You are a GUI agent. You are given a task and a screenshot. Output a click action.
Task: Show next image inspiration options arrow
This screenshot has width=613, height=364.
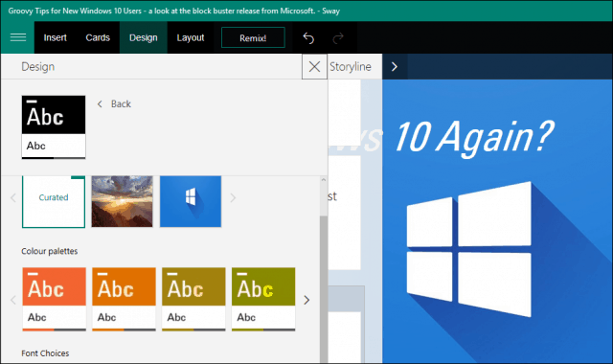click(x=233, y=198)
